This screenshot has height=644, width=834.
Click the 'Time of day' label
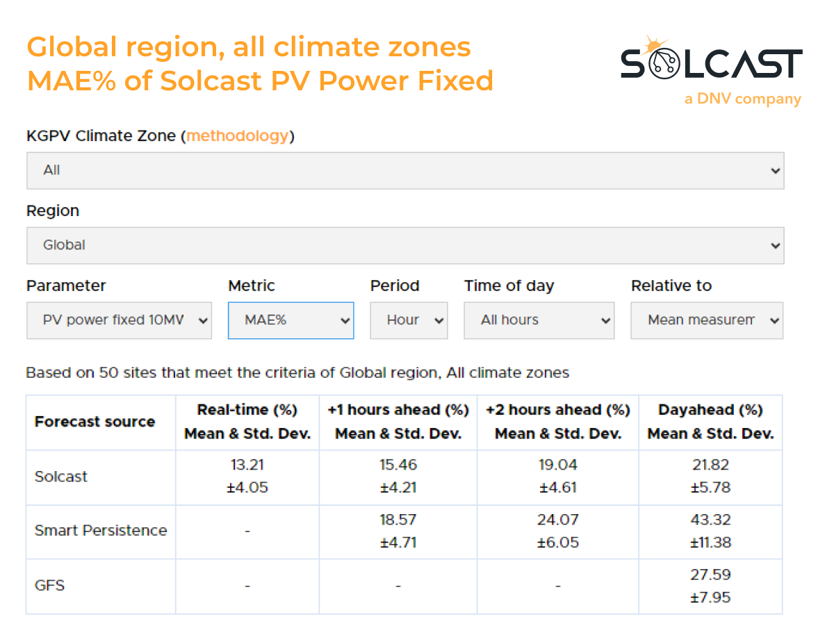click(509, 286)
